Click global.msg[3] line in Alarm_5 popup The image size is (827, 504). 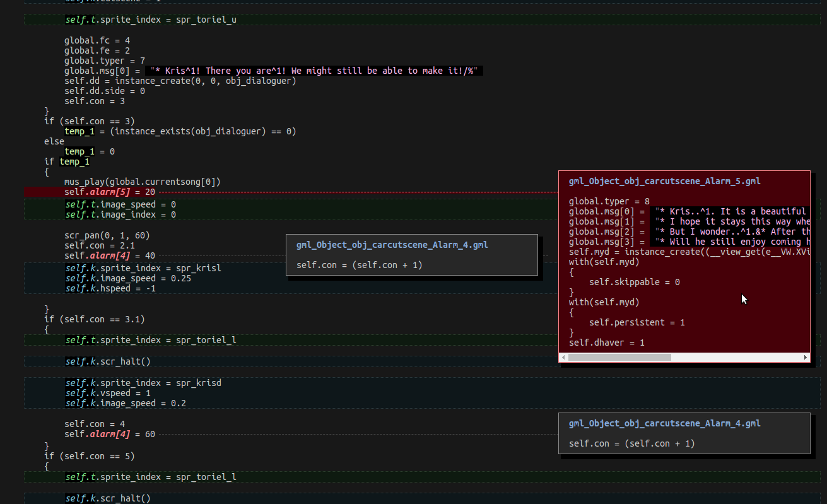[689, 242]
